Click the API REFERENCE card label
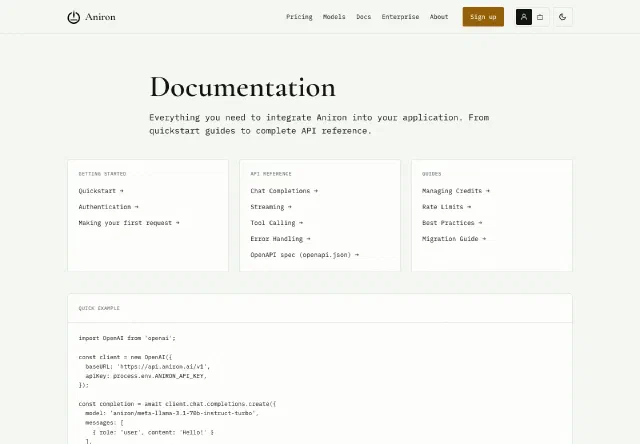Screen dimensions: 640x444 (x=271, y=174)
